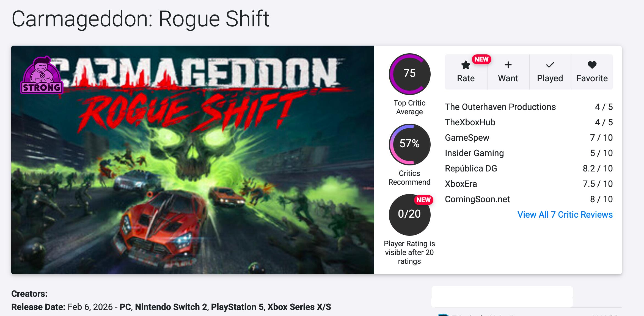The image size is (644, 316).
Task: Open the Insider Gaming review
Action: tap(474, 153)
